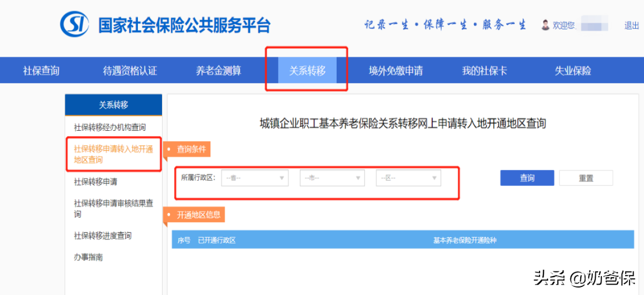
Task: Click the user avatar icon beside 欢迎您
Action: (x=545, y=25)
